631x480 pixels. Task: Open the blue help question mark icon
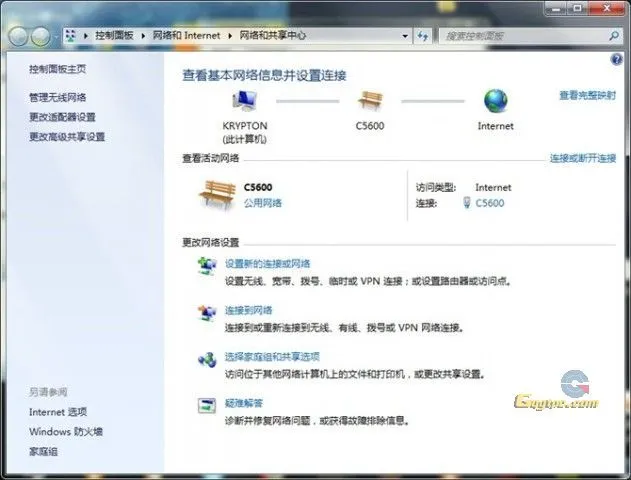tap(617, 60)
